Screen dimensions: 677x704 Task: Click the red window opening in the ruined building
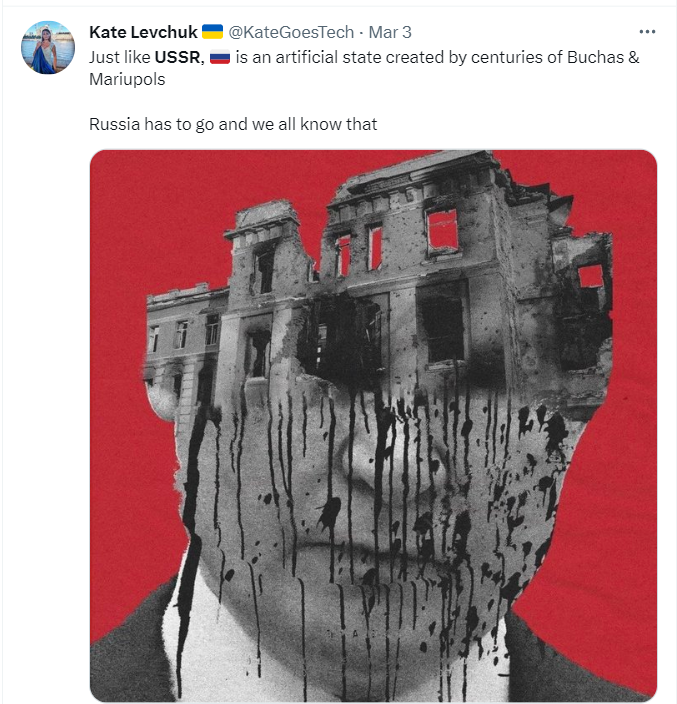coord(443,230)
